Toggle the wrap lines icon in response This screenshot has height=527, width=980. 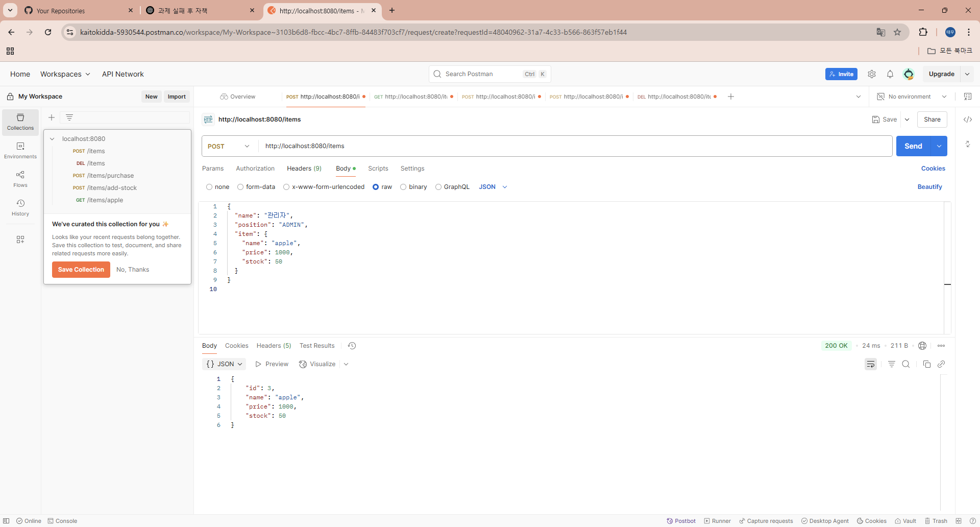click(x=871, y=364)
